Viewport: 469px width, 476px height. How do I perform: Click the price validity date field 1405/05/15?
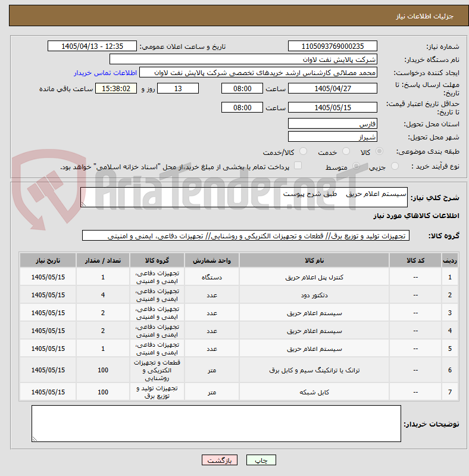(333, 107)
